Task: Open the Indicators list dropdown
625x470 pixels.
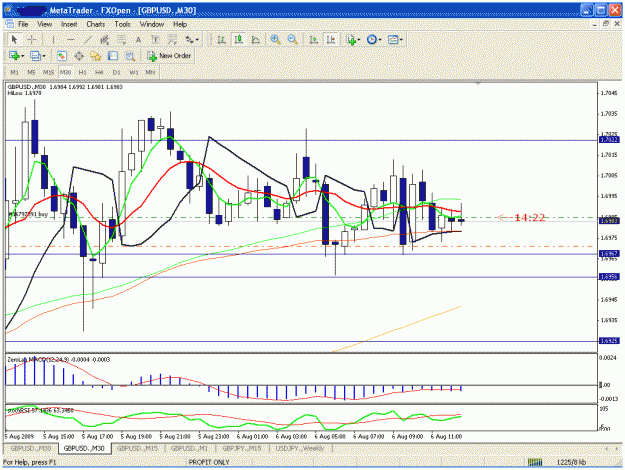Action: pos(353,40)
